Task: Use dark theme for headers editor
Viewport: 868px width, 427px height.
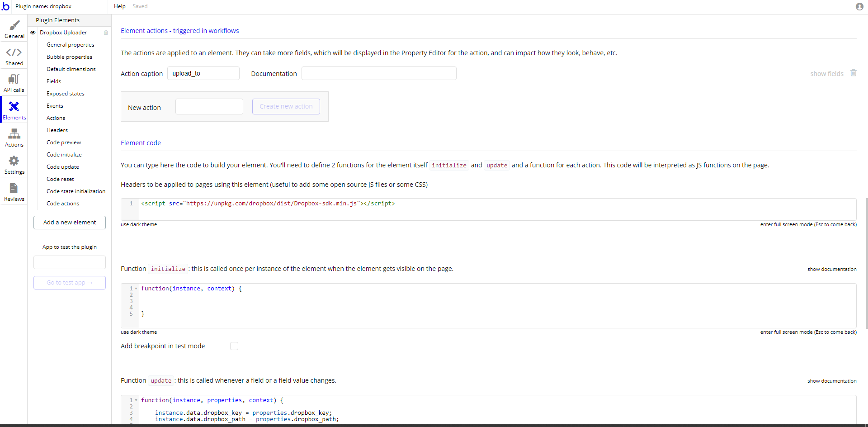Action: click(x=139, y=224)
